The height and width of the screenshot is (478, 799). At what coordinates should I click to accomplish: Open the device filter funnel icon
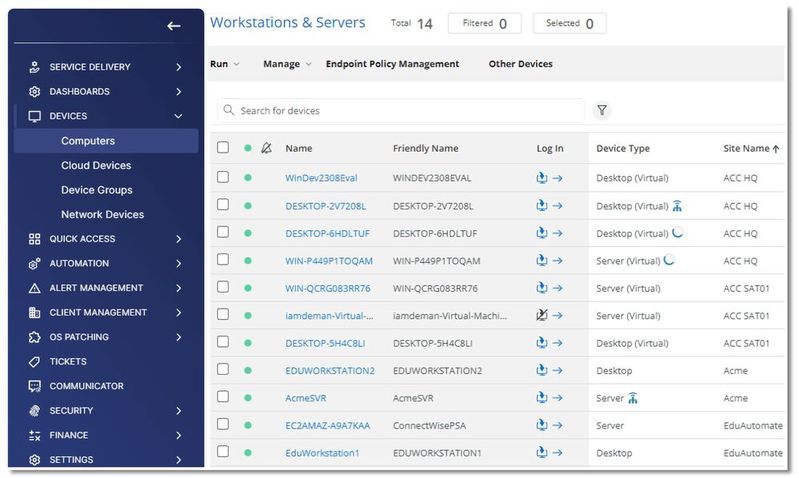(602, 110)
